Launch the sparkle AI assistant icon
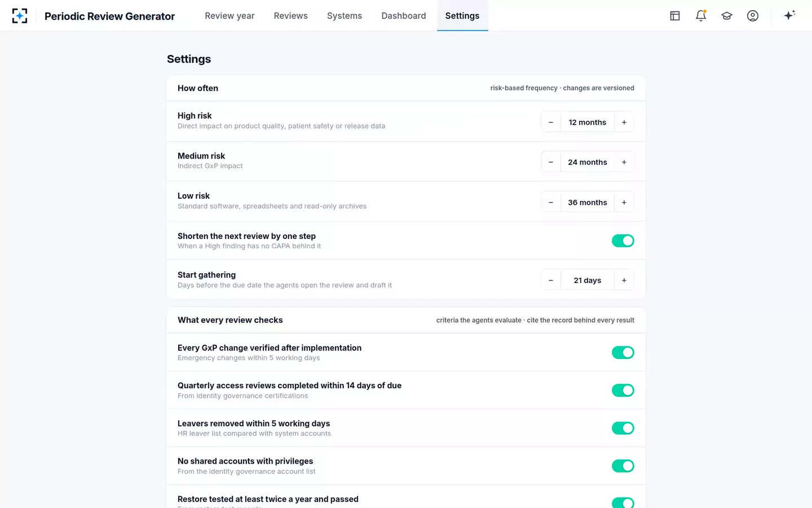 coord(789,15)
